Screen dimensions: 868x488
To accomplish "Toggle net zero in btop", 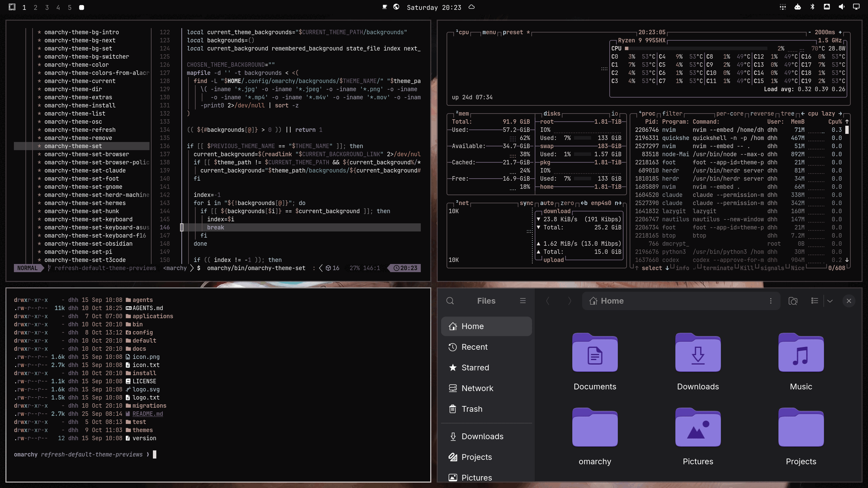I will point(567,203).
